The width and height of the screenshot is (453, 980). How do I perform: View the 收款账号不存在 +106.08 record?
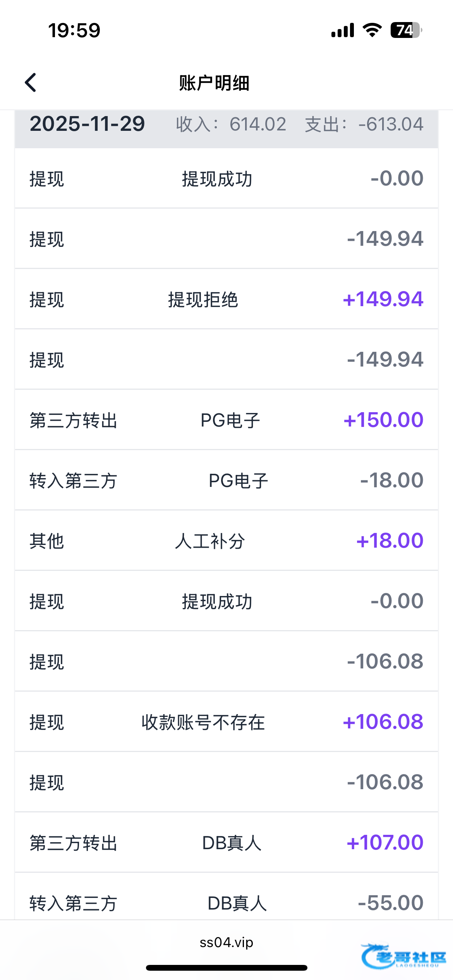226,722
